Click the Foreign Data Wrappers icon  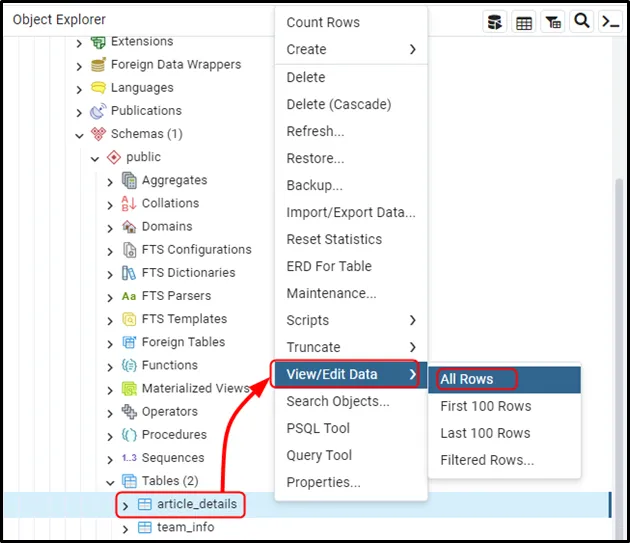pyautogui.click(x=98, y=65)
